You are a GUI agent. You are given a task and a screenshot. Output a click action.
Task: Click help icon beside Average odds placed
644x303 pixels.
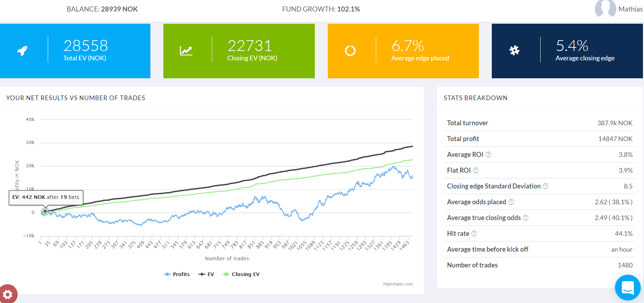[x=511, y=202]
